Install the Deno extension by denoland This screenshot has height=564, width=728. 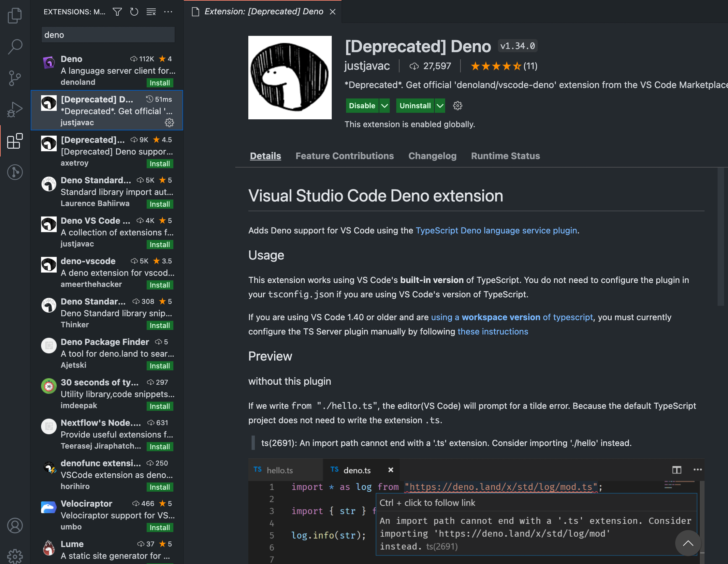click(x=160, y=83)
